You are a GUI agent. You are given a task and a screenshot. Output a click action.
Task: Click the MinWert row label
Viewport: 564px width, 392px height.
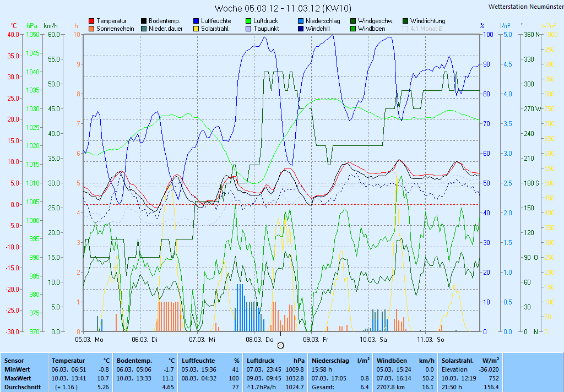click(x=17, y=369)
